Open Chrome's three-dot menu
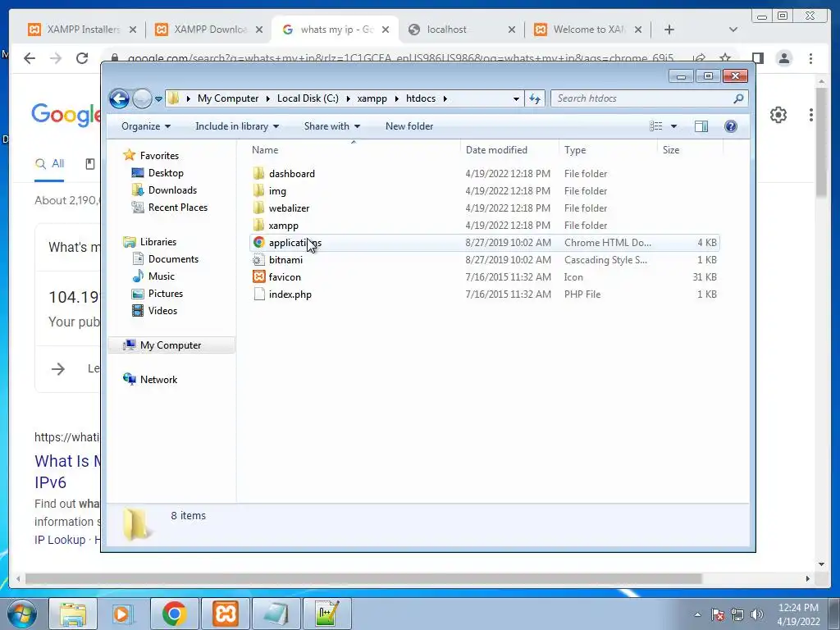This screenshot has height=630, width=840. pyautogui.click(x=810, y=58)
